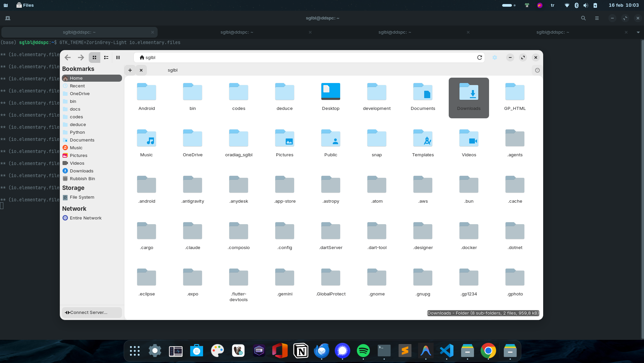Switch to grid icon view
The width and height of the screenshot is (644, 363).
click(94, 57)
